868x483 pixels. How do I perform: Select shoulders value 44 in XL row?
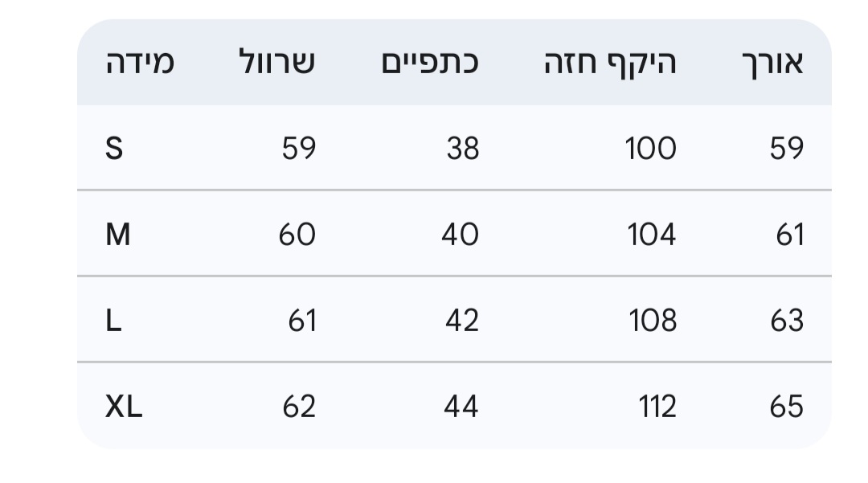click(x=461, y=407)
